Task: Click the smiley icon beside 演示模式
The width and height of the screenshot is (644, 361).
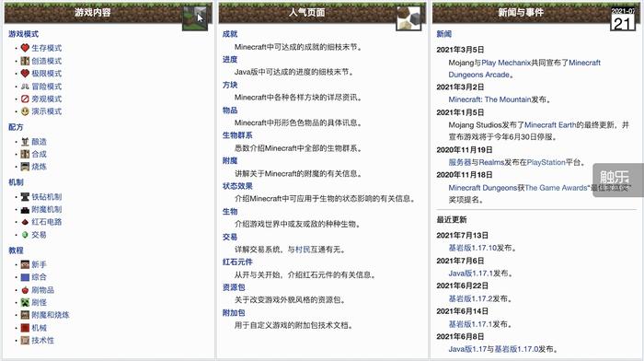Action: coord(25,111)
